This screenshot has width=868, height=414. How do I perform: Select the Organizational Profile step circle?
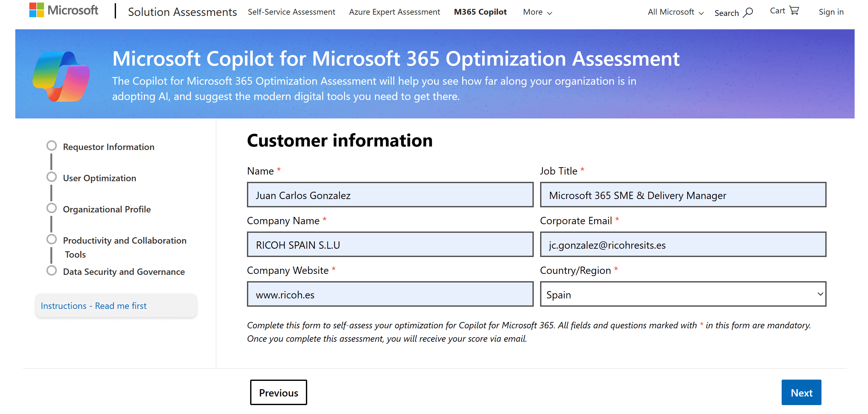pyautogui.click(x=52, y=208)
